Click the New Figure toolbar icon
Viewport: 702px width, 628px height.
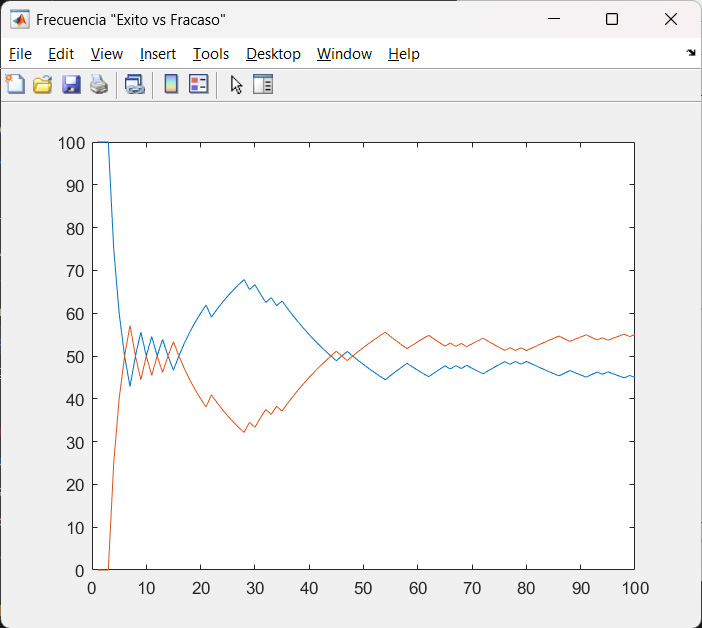[x=15, y=85]
